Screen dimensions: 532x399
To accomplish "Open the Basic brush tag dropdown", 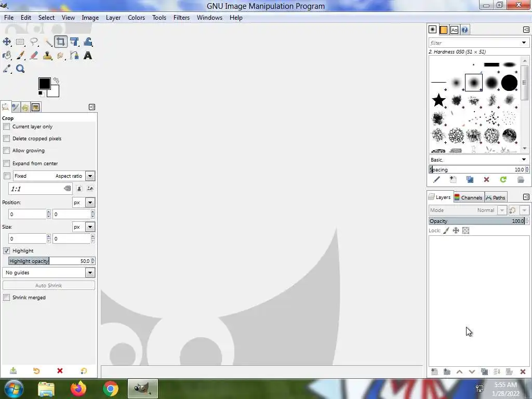I will click(x=524, y=159).
